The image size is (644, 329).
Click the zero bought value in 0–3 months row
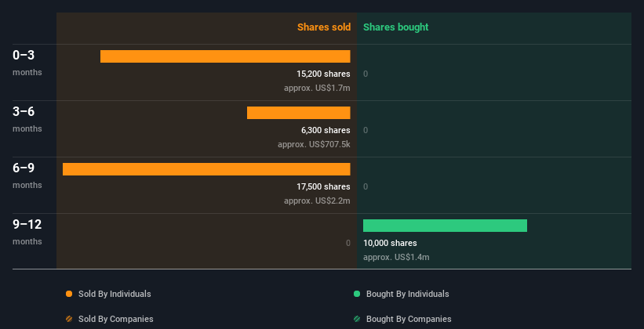coord(366,74)
